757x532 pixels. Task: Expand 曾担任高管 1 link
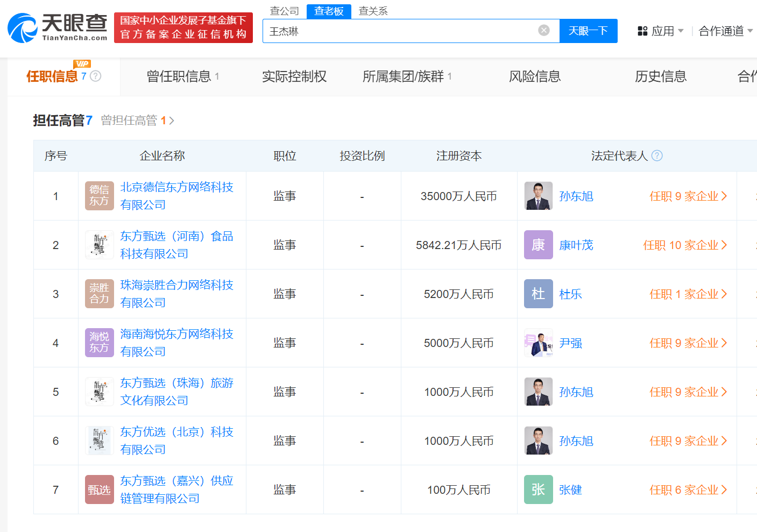click(x=138, y=120)
